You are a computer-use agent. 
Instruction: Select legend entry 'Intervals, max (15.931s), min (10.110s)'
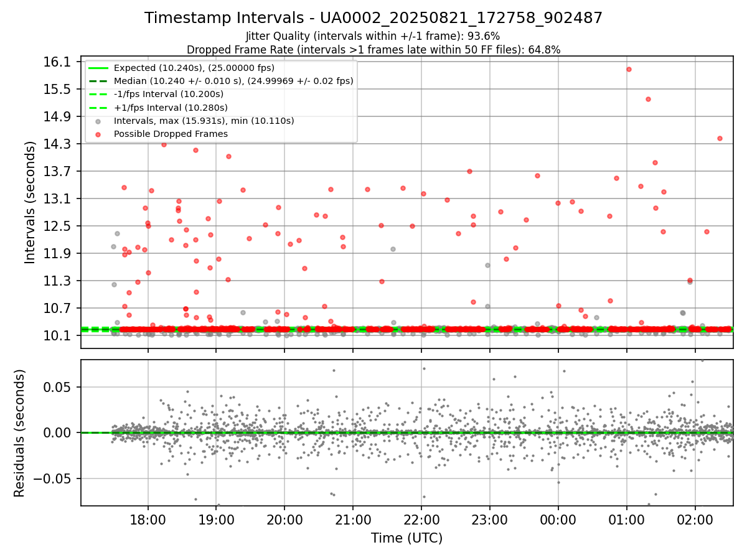(204, 121)
